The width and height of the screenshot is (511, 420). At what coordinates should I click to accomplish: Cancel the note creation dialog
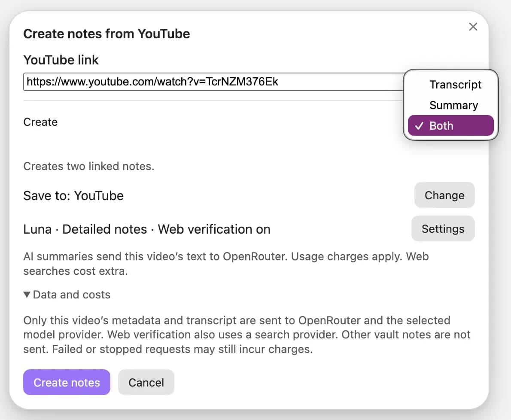[146, 382]
